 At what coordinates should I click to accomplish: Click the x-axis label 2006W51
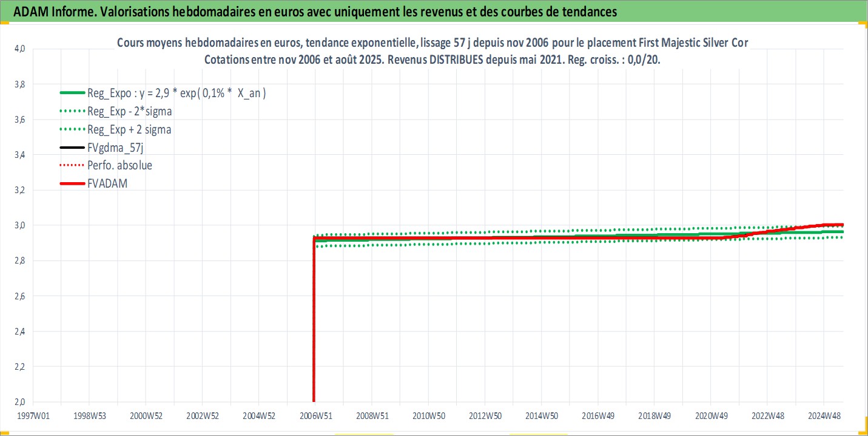click(315, 416)
